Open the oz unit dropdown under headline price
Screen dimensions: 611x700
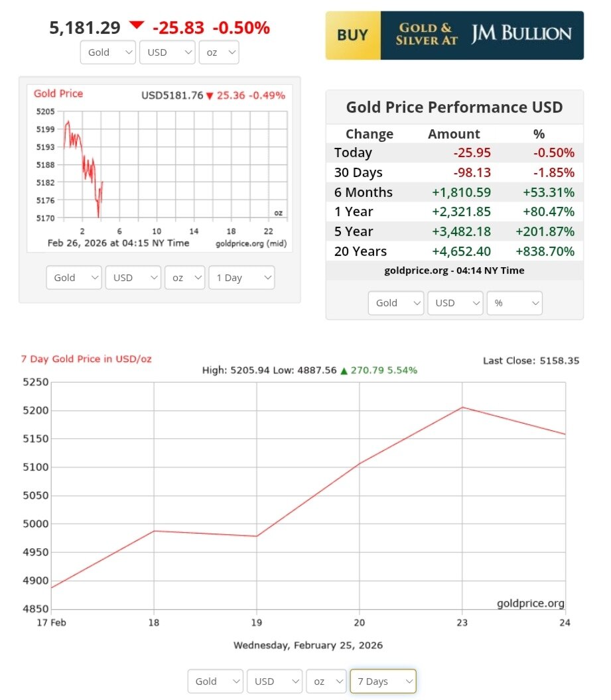(219, 52)
